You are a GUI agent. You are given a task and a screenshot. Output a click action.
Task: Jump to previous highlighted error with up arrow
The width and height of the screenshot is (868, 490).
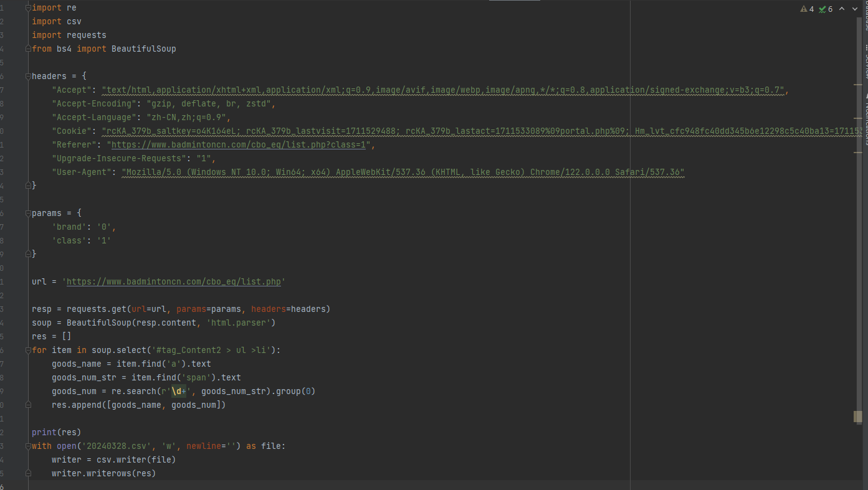[x=842, y=9]
